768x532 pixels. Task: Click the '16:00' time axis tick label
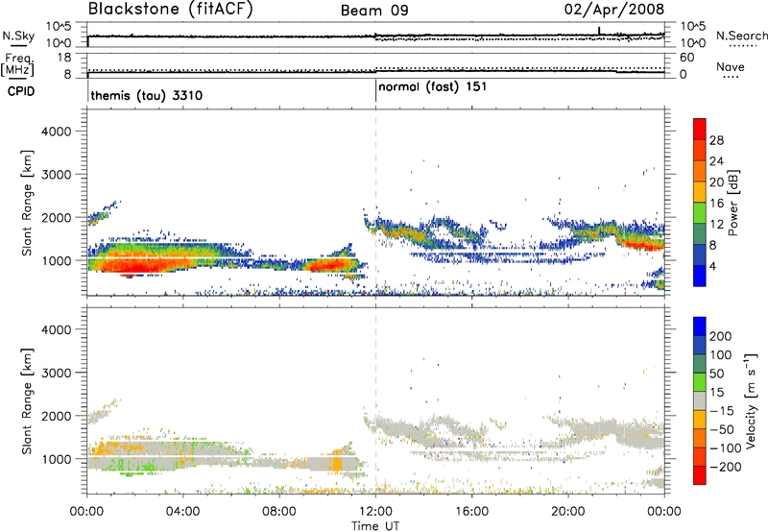(471, 512)
